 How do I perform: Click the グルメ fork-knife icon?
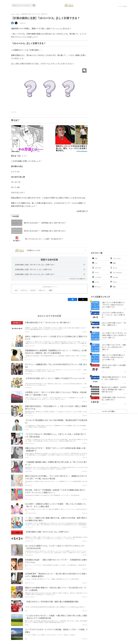(111, 282)
